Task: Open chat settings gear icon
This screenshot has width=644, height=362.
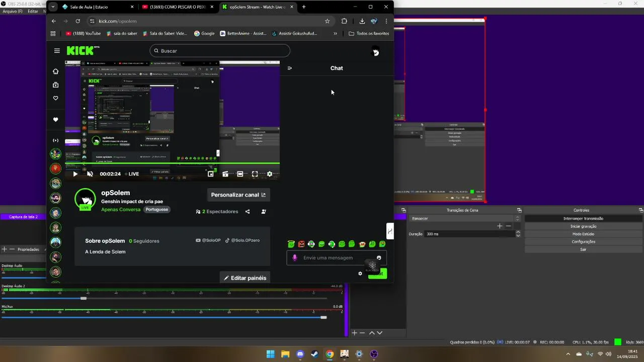Action: click(x=360, y=274)
